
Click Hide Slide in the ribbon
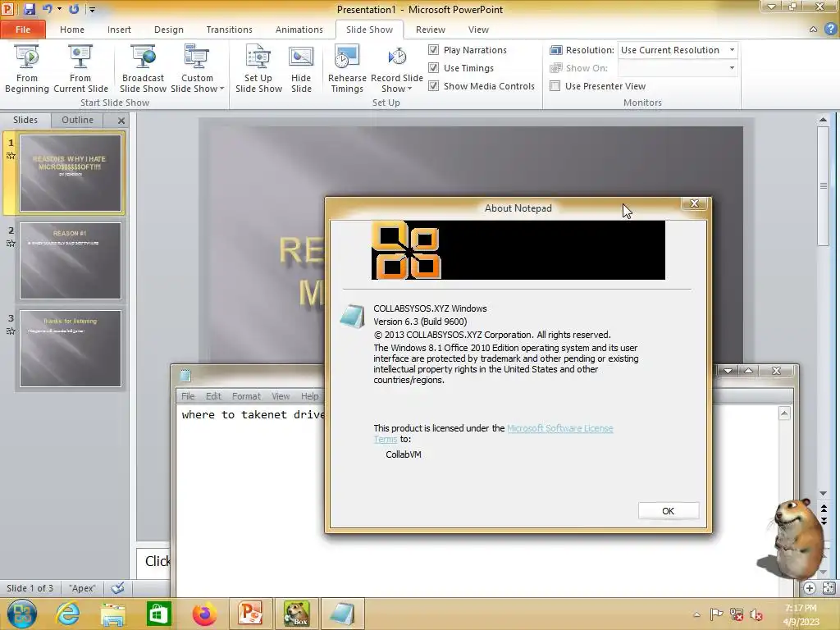301,69
